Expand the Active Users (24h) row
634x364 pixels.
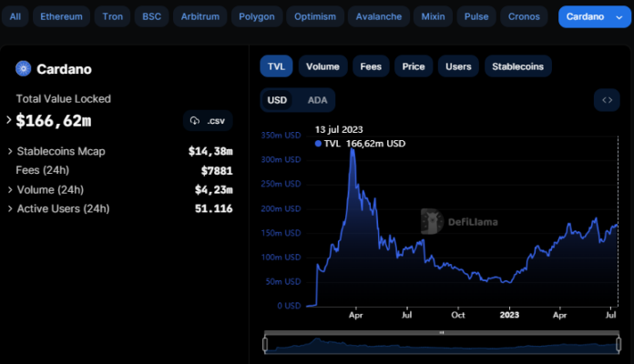[x=10, y=209]
